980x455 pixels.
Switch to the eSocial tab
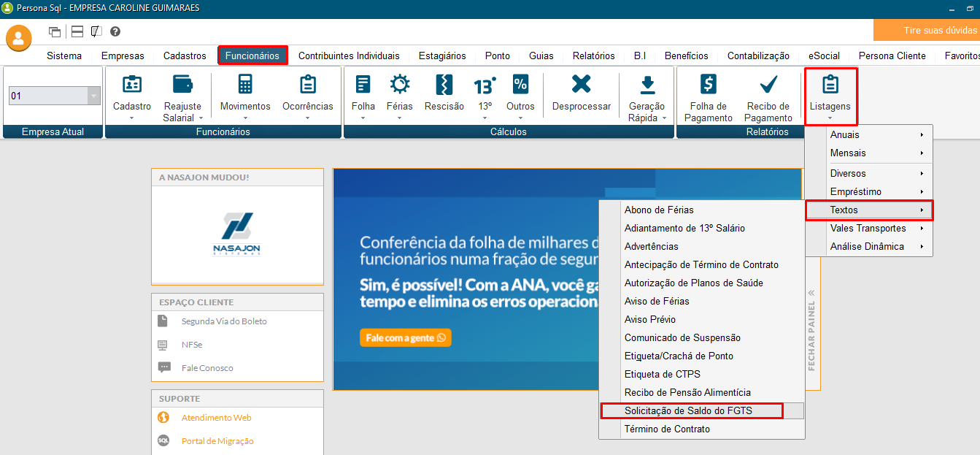coord(824,56)
